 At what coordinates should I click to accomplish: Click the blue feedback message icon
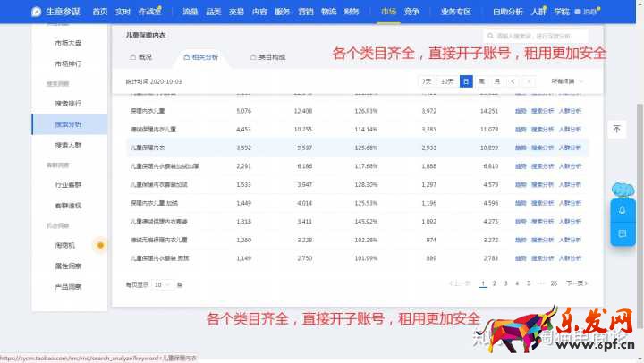(x=622, y=232)
